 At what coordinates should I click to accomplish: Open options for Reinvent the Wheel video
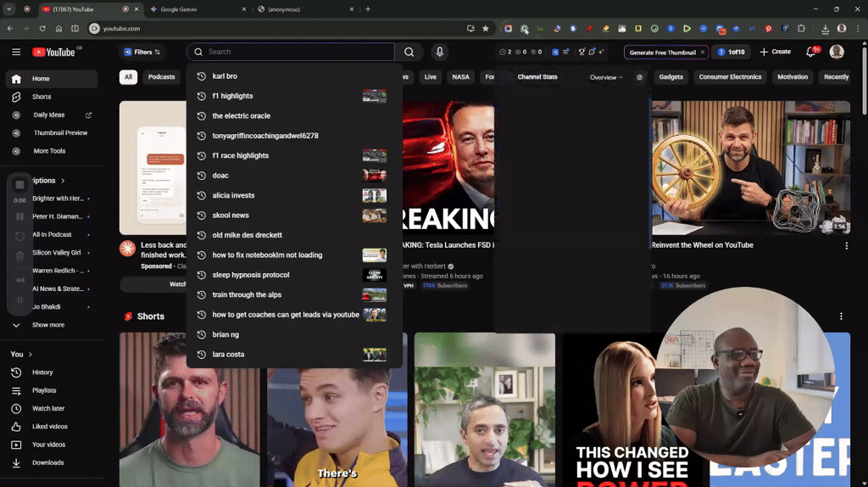846,246
